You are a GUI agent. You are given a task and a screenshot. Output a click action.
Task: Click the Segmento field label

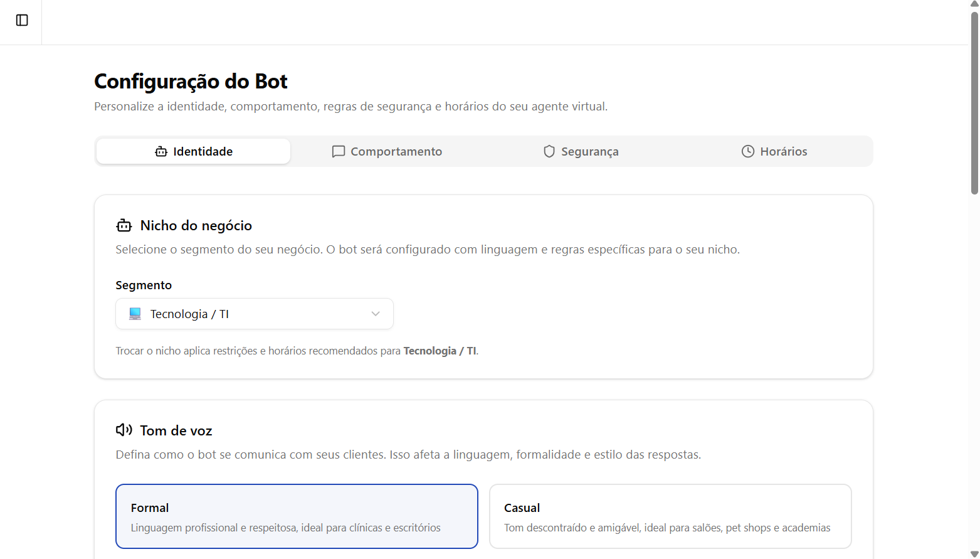144,285
